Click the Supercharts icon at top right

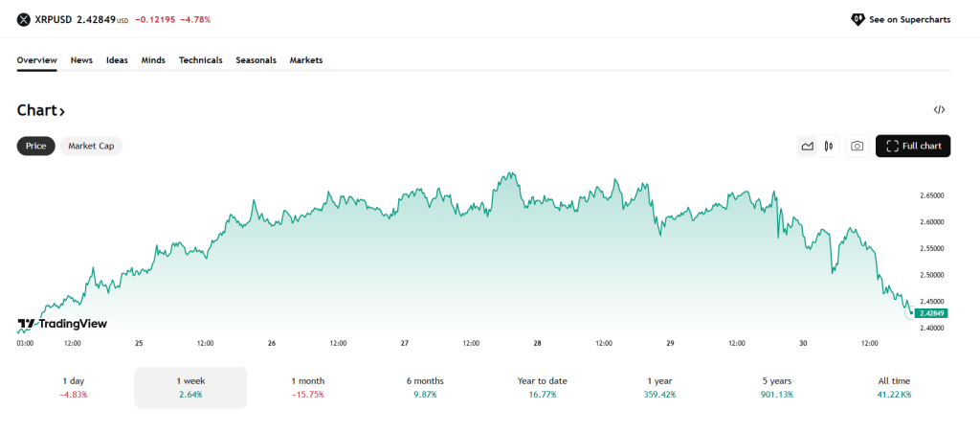(857, 19)
